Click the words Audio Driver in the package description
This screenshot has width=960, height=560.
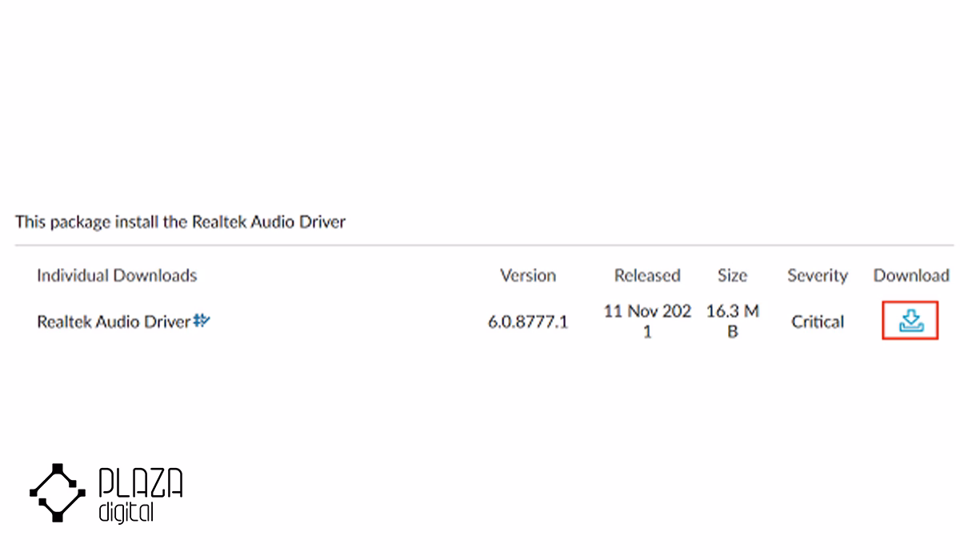(298, 222)
